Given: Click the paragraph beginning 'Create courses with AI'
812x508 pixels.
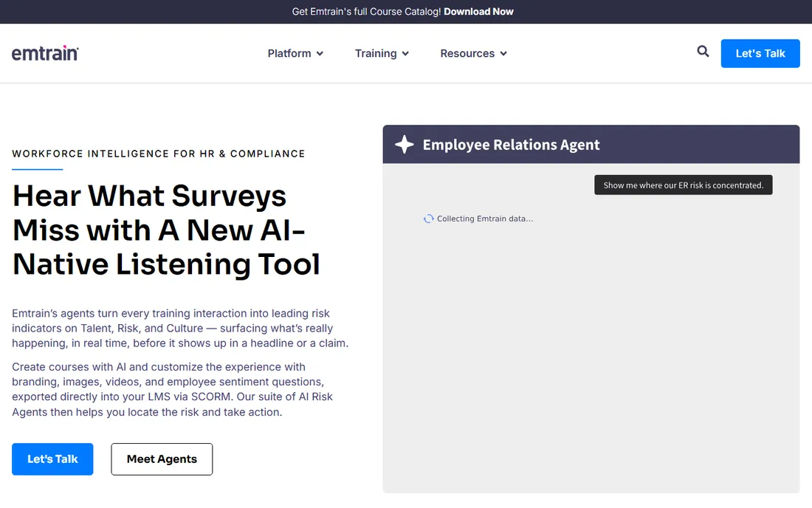Looking at the screenshot, I should coord(173,389).
